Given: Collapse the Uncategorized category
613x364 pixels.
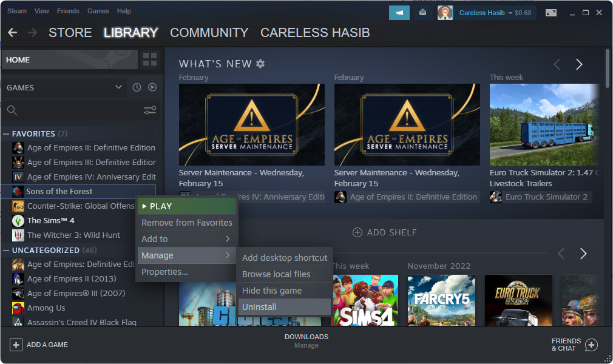Looking at the screenshot, I should pos(6,250).
